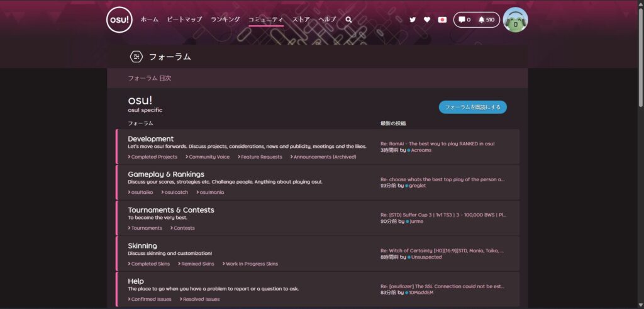Open Announcements (Archived) subforum

pos(323,157)
